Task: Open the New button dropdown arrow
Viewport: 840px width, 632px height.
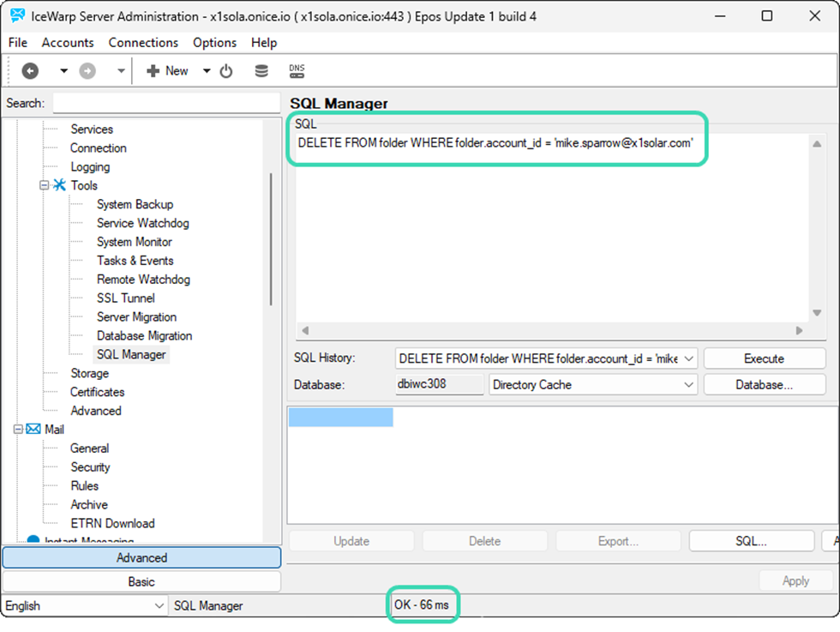Action: click(207, 71)
